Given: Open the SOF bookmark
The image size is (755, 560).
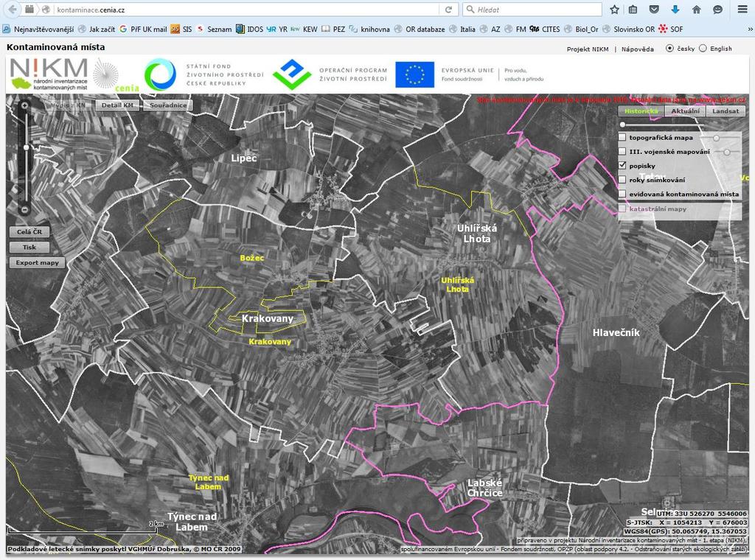Looking at the screenshot, I should click(x=671, y=29).
